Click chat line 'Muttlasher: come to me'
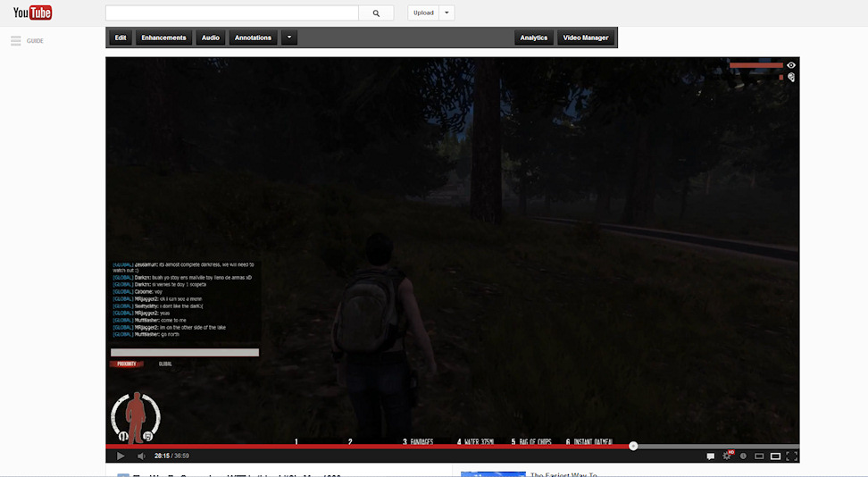The image size is (868, 477). pos(149,320)
